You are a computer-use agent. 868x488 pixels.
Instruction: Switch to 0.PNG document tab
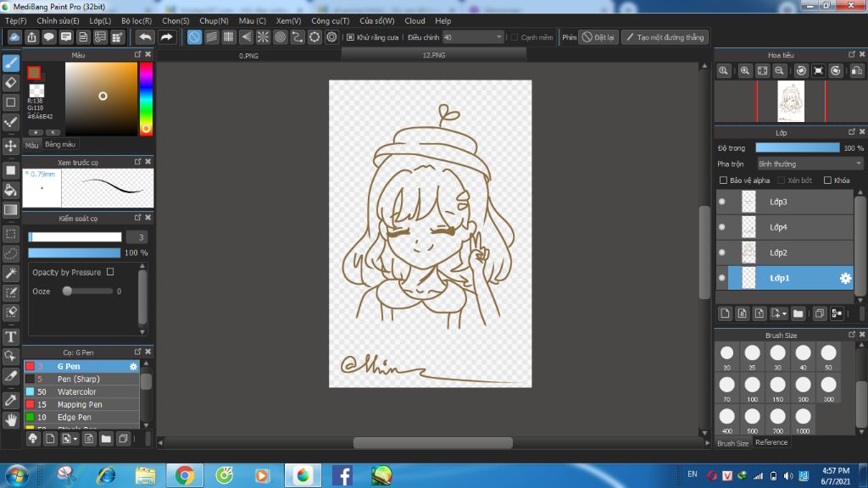tap(248, 55)
